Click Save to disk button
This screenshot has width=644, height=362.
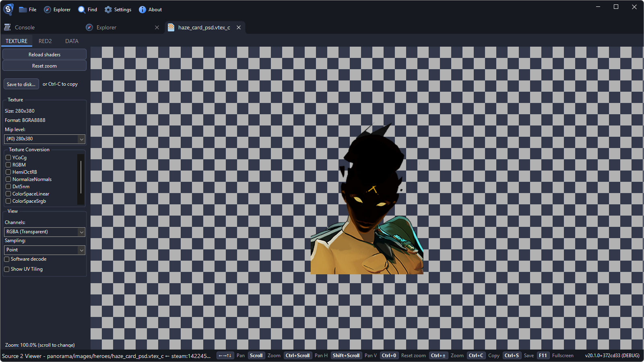pos(21,84)
